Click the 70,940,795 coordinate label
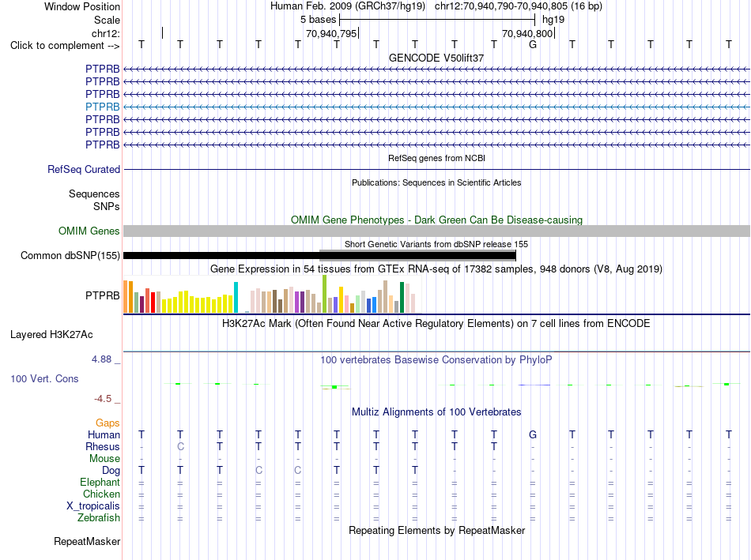This screenshot has height=560, width=751. pos(331,33)
